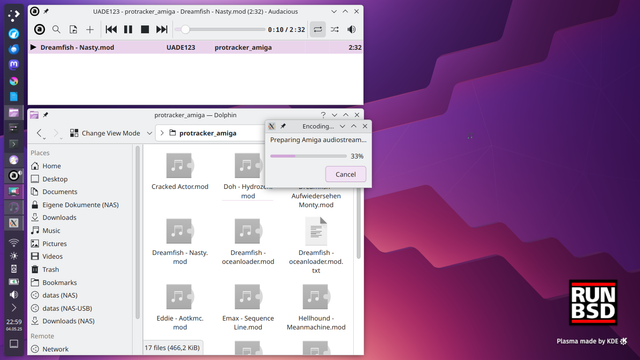
Task: Launch Mastodon client from panel
Action: click(14, 64)
